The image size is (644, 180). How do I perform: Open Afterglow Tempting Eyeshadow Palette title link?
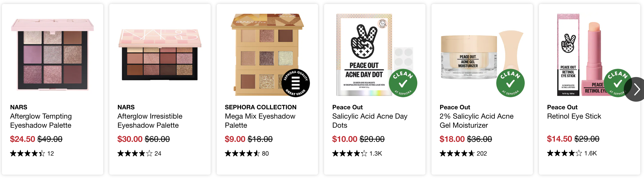[x=41, y=120]
